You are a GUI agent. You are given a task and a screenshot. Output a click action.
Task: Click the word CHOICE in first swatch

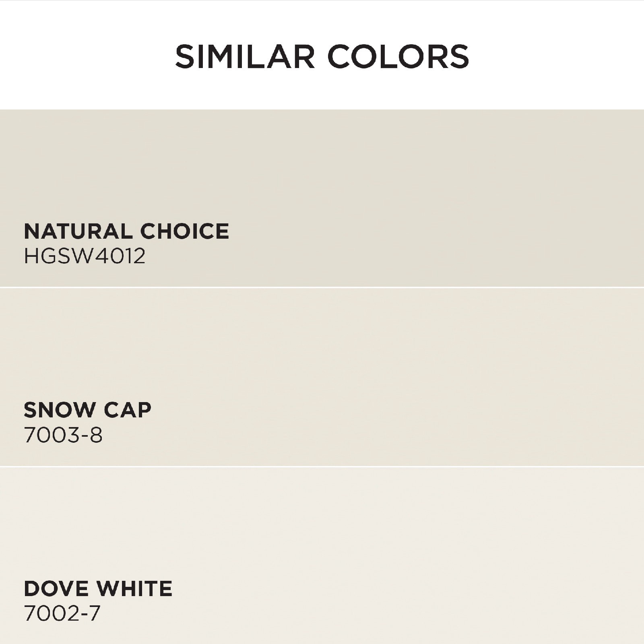tap(184, 231)
